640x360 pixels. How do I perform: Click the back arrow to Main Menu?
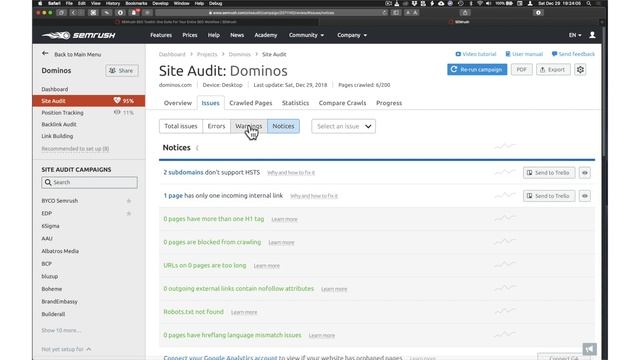pyautogui.click(x=45, y=53)
